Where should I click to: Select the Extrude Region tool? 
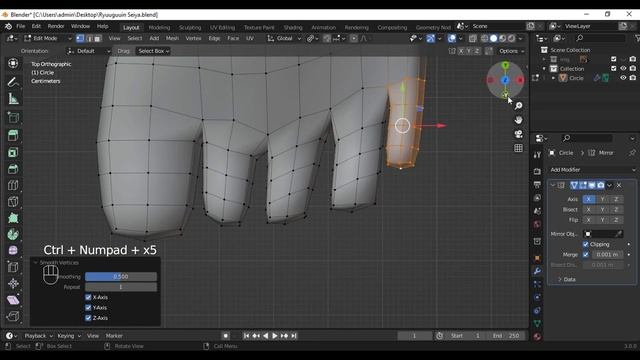click(13, 136)
